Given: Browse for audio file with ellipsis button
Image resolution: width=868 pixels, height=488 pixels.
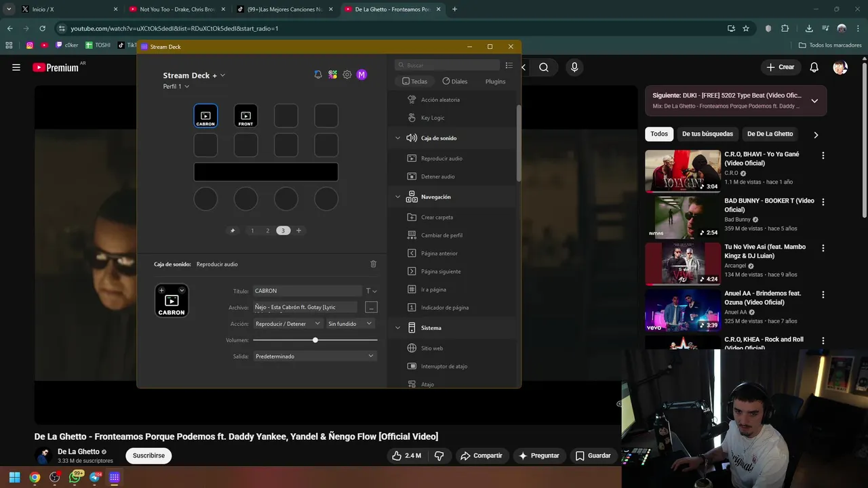Looking at the screenshot, I should tap(371, 307).
